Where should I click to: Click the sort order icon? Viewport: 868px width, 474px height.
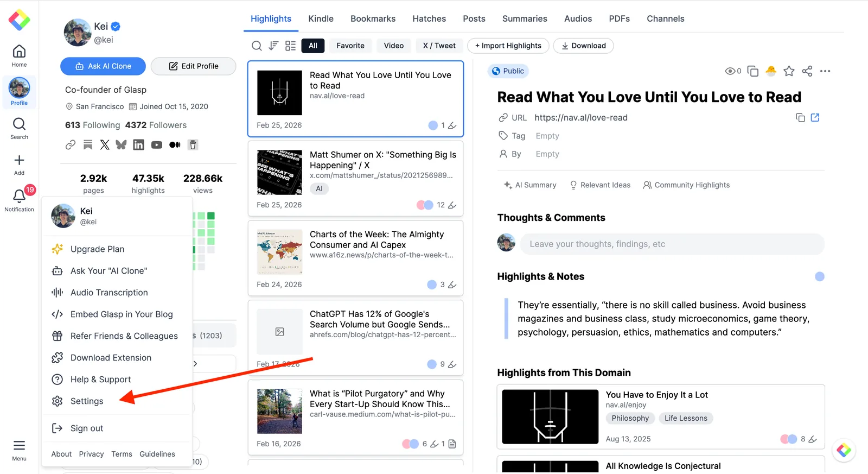coord(273,46)
